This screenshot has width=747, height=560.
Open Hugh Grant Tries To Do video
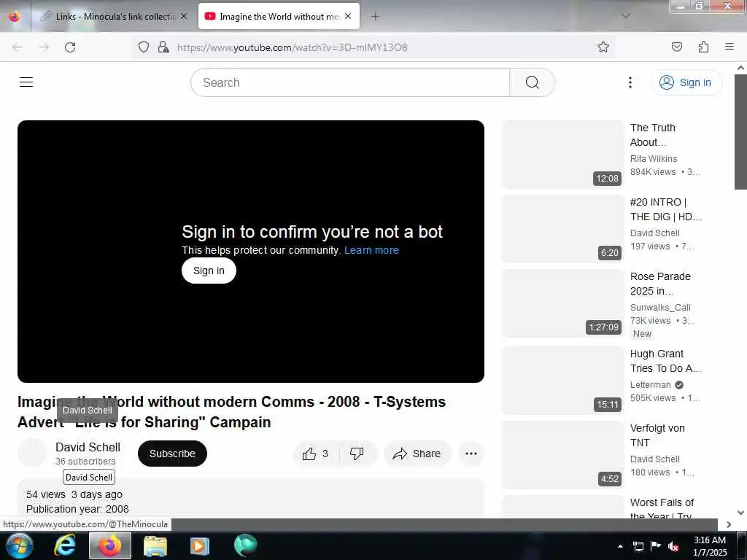(x=665, y=361)
